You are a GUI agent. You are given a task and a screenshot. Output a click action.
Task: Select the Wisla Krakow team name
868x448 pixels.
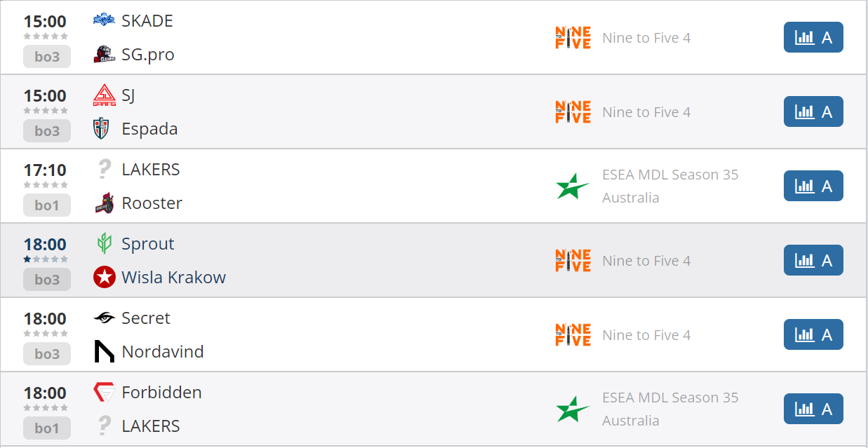pos(173,278)
